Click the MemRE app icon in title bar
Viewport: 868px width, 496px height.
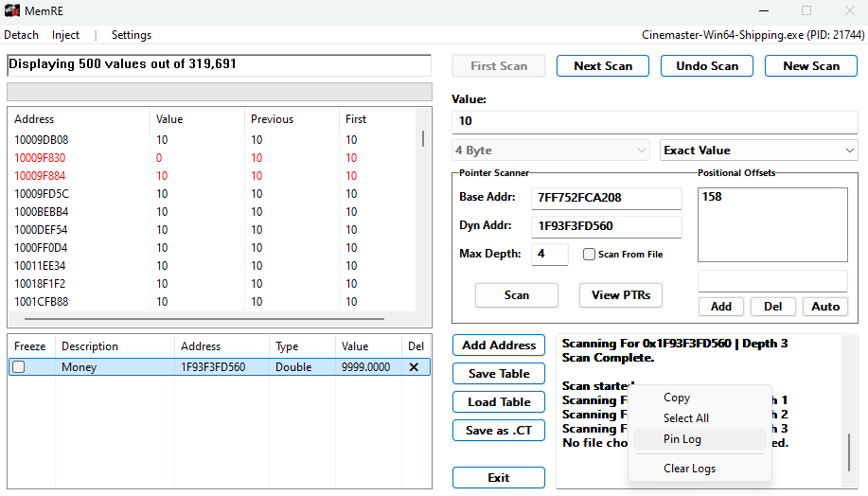(12, 10)
